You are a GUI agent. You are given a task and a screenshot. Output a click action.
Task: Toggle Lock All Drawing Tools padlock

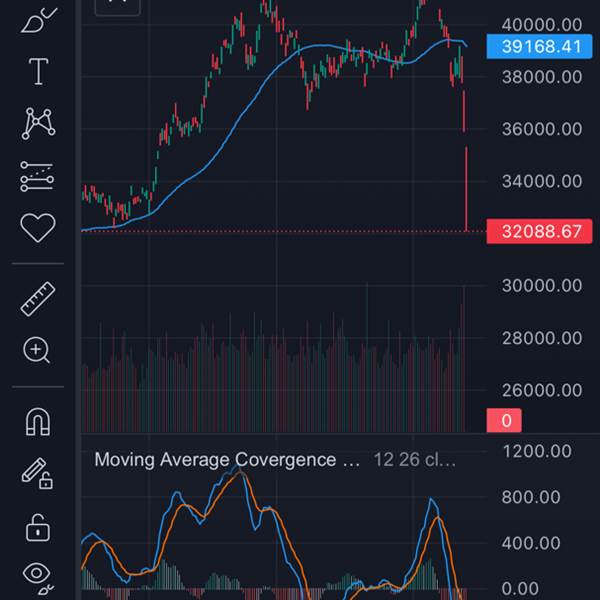[38, 528]
